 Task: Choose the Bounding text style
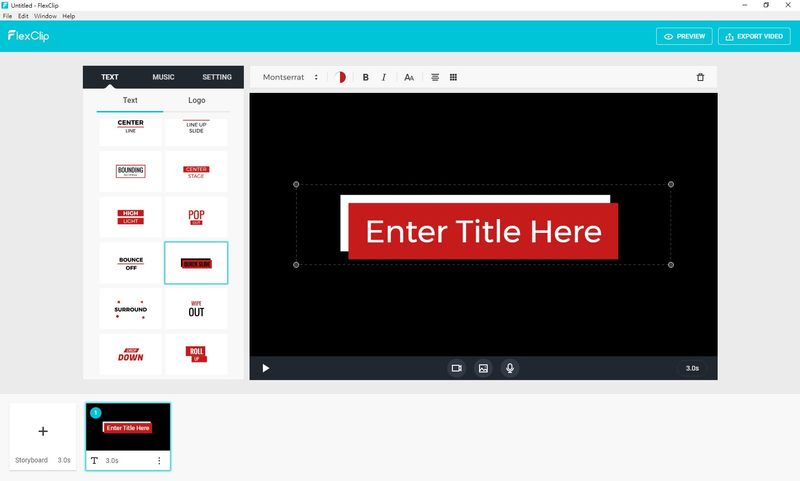pyautogui.click(x=131, y=171)
